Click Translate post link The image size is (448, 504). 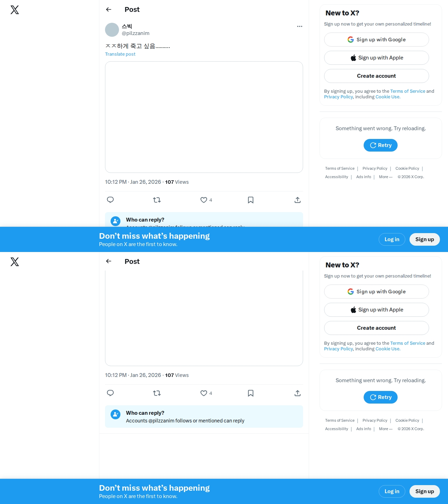click(x=120, y=54)
